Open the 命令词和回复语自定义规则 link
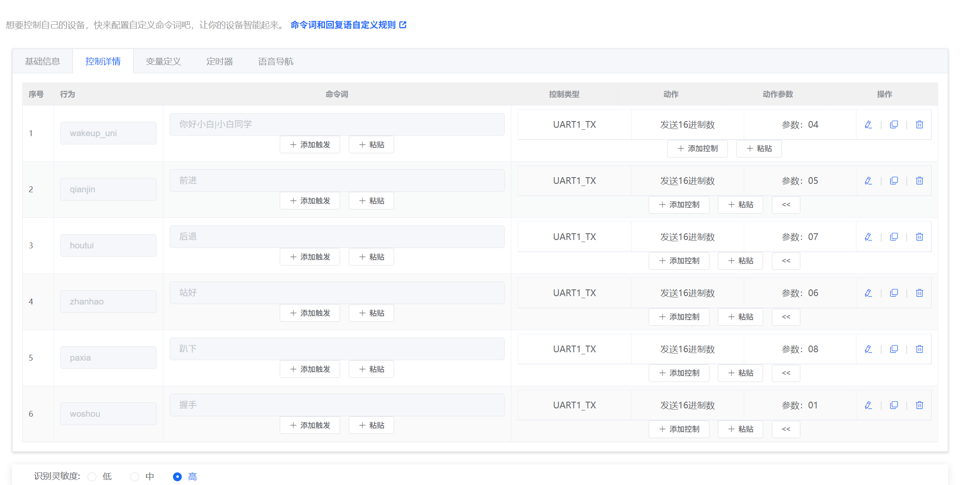Image resolution: width=980 pixels, height=485 pixels. 342,25
